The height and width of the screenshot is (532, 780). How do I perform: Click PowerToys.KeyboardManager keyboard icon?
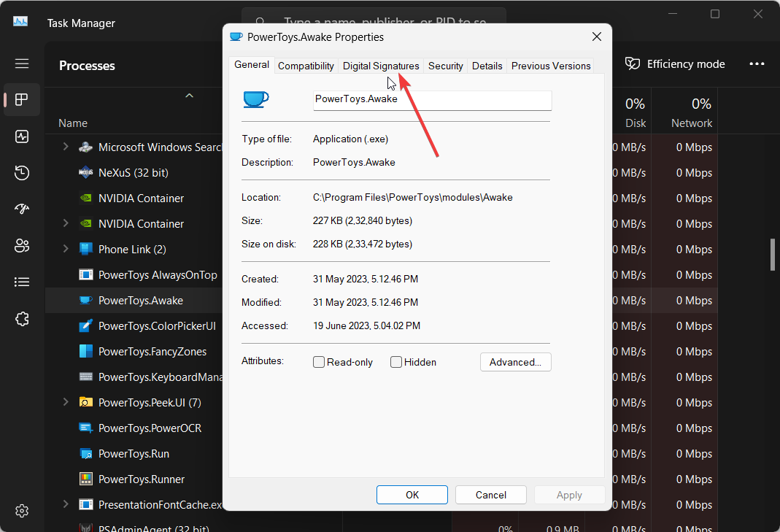(85, 377)
